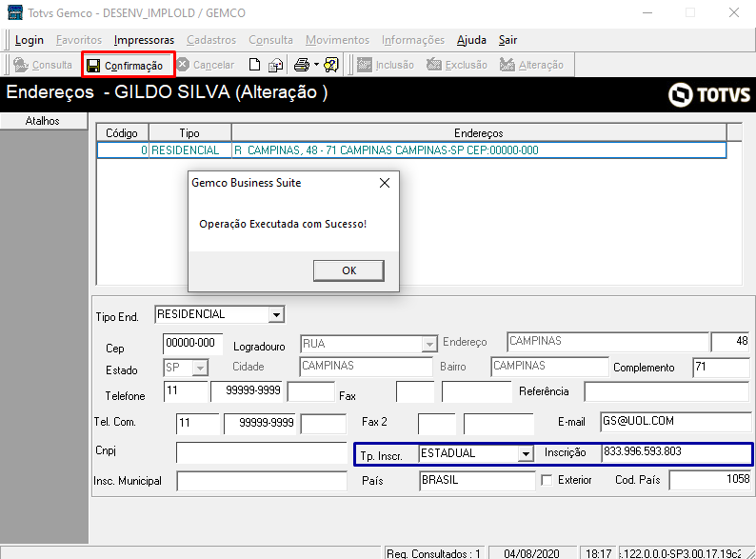Click the Complemento field with 71
This screenshot has height=559, width=756.
[x=722, y=367]
